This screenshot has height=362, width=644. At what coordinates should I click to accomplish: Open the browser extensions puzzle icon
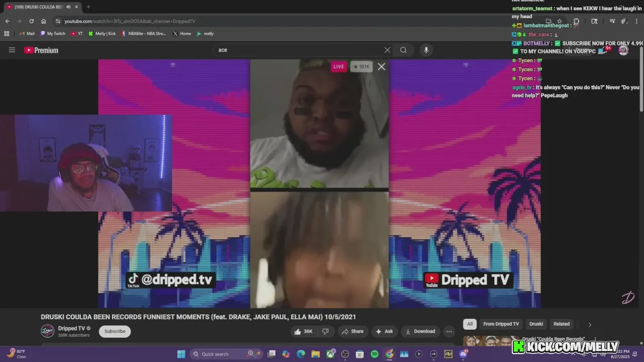tap(576, 21)
